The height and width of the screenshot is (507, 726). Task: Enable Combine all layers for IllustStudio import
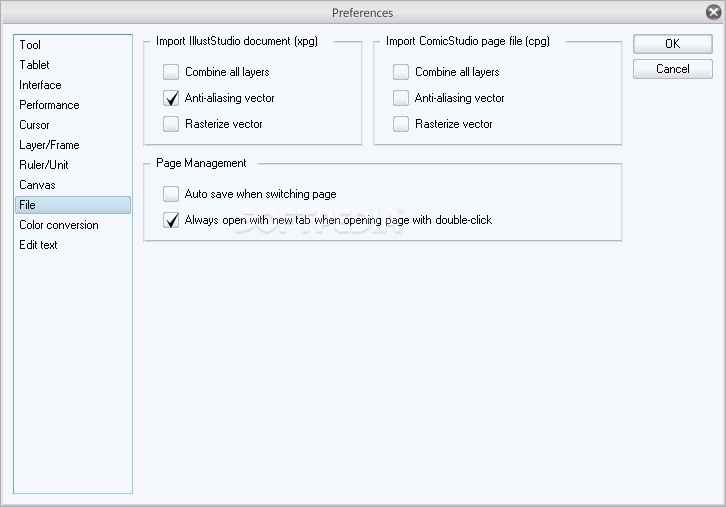click(x=171, y=72)
